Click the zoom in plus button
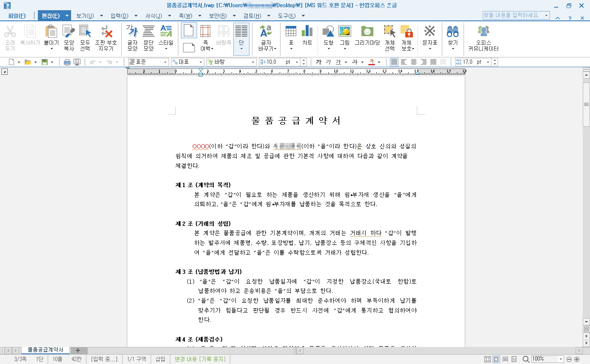 coord(577,359)
